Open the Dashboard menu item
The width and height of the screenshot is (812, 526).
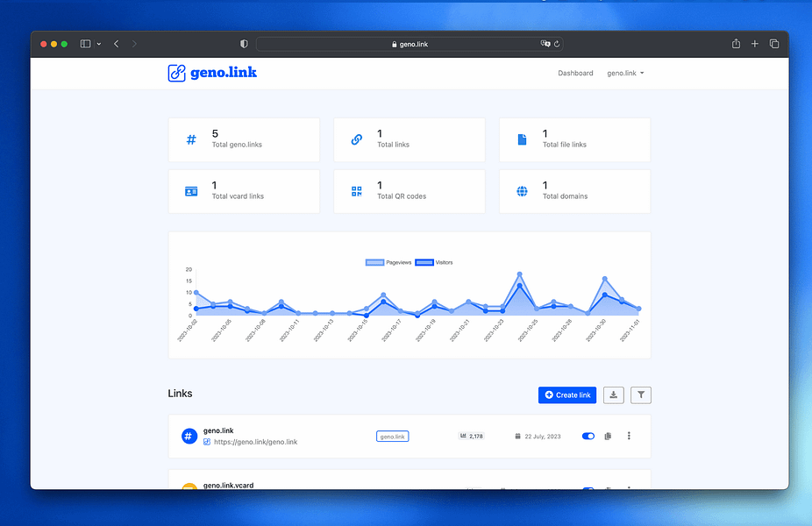(575, 73)
